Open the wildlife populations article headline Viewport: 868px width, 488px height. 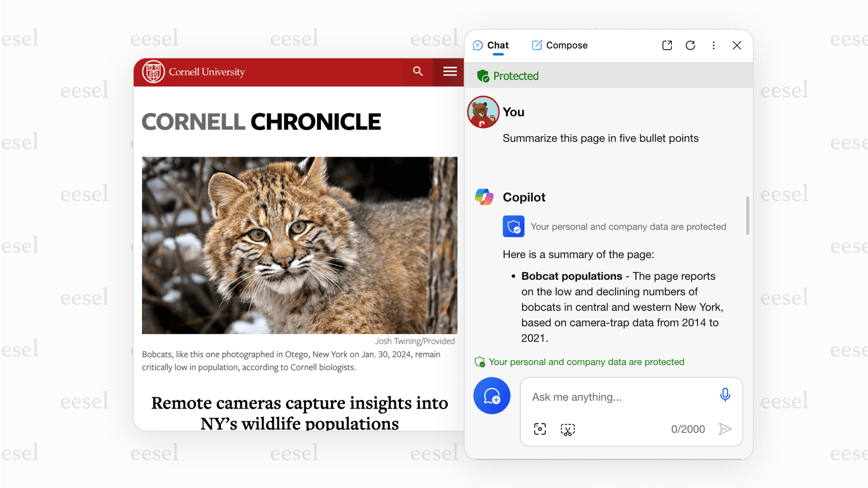299,413
